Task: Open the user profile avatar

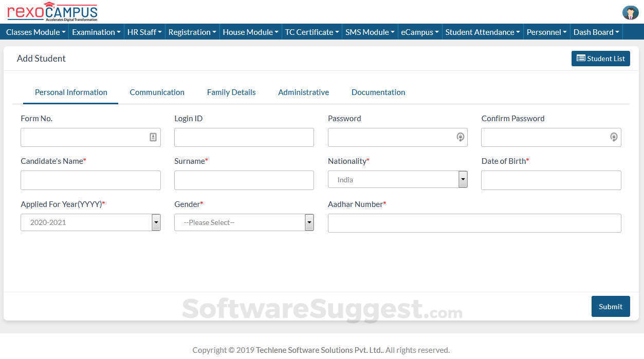Action: coord(630,12)
